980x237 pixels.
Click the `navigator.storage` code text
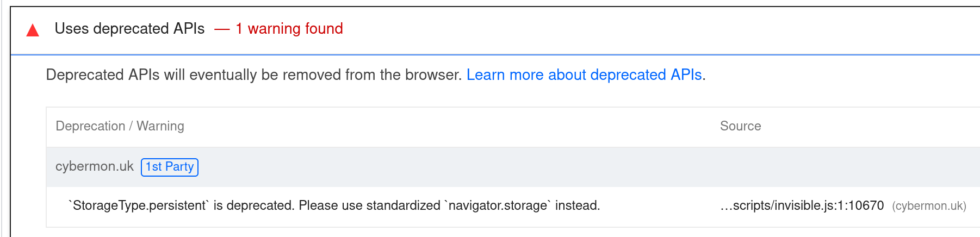pyautogui.click(x=497, y=206)
